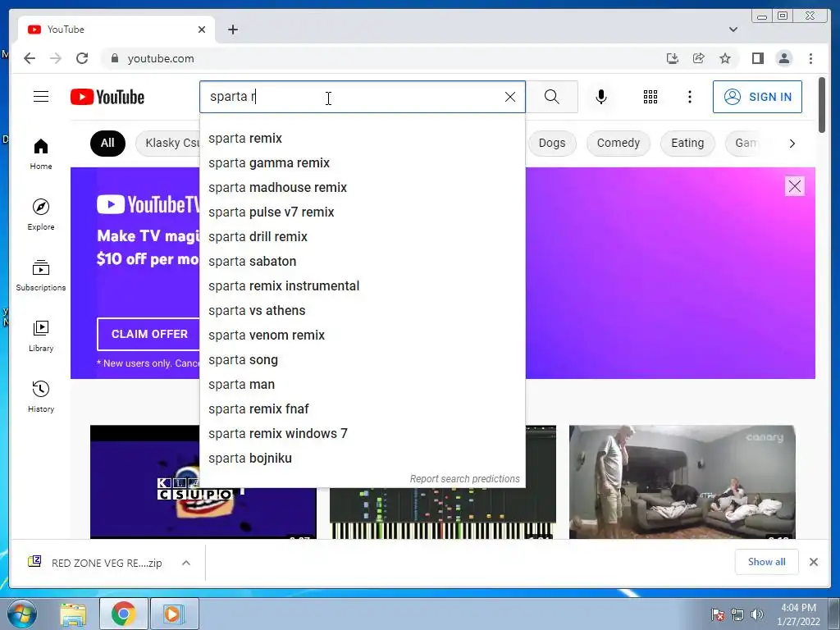Go to Home in sidebar

pyautogui.click(x=41, y=154)
